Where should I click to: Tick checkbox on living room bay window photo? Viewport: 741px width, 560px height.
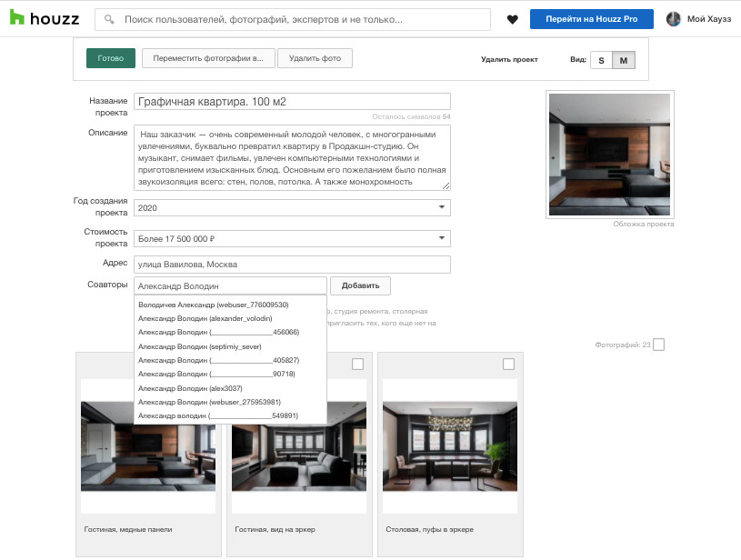357,364
